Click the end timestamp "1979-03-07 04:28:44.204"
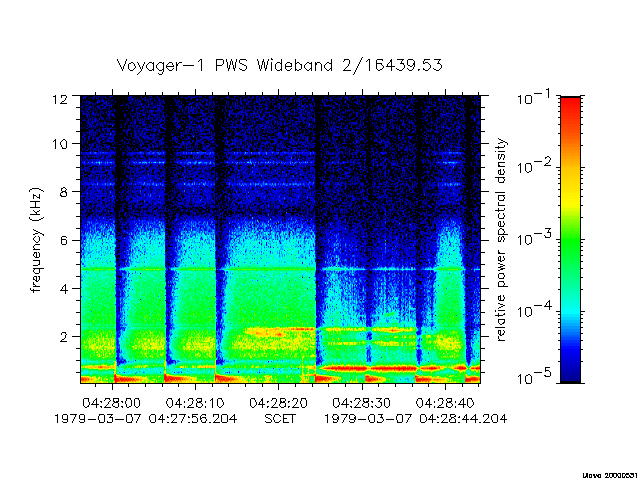The width and height of the screenshot is (640, 480). pyautogui.click(x=416, y=419)
